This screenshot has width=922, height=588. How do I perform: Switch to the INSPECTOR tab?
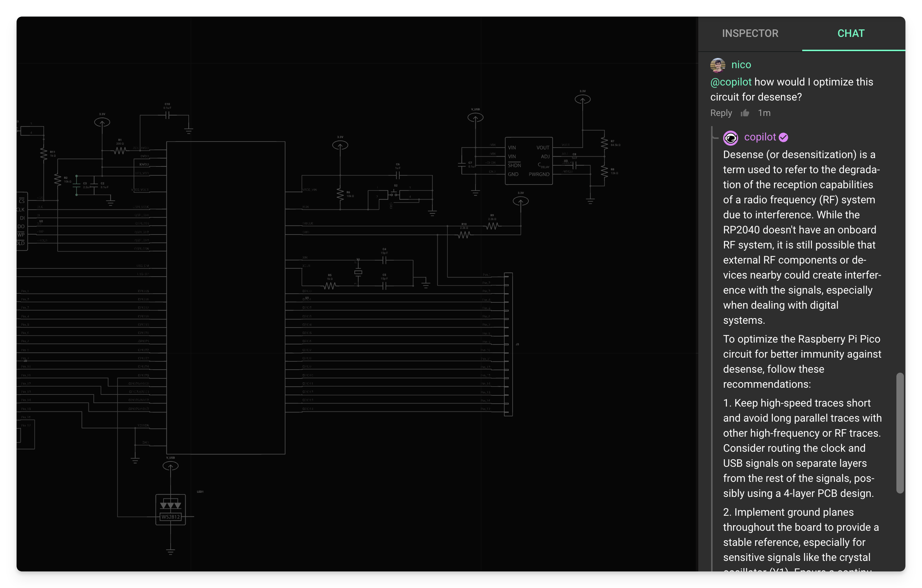pos(750,33)
